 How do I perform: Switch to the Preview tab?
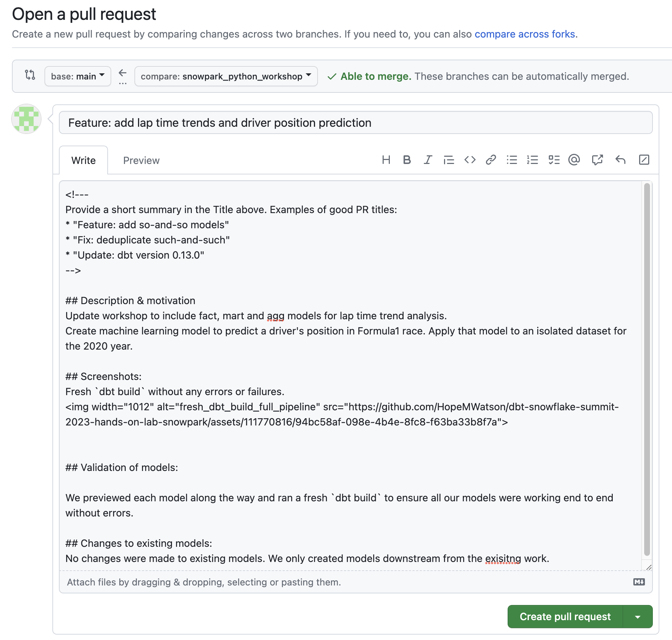pyautogui.click(x=141, y=160)
